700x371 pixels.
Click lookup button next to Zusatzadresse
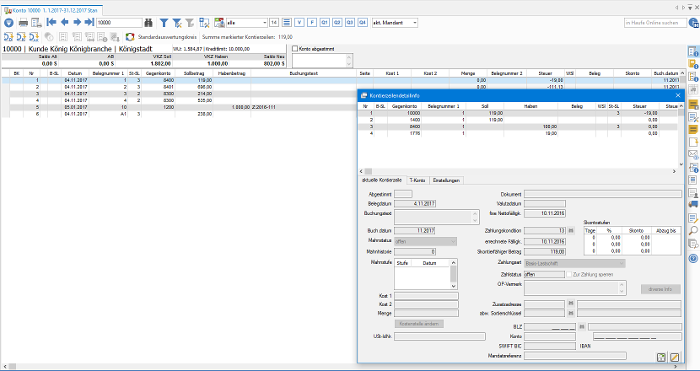coord(571,304)
